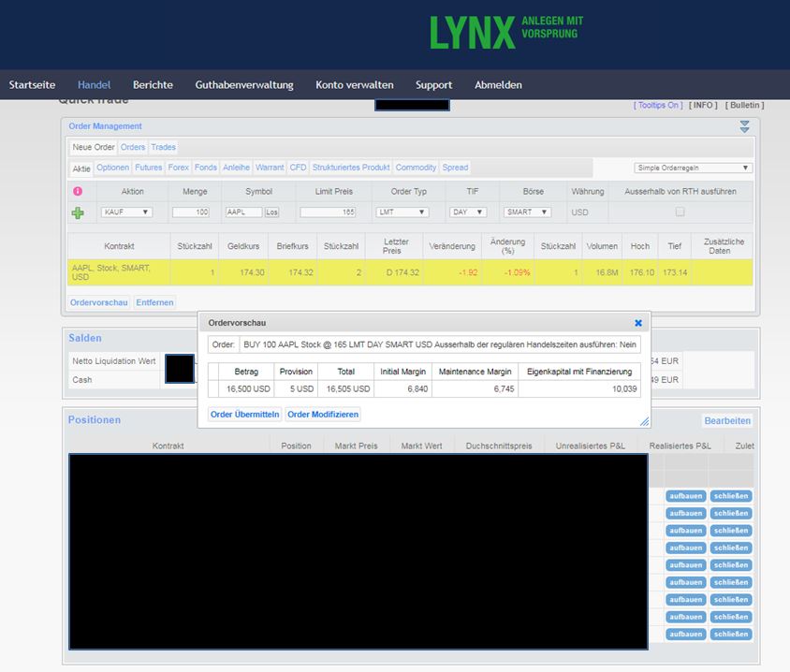This screenshot has height=672, width=790.
Task: Click the Provision value 5 USD
Action: 301,389
